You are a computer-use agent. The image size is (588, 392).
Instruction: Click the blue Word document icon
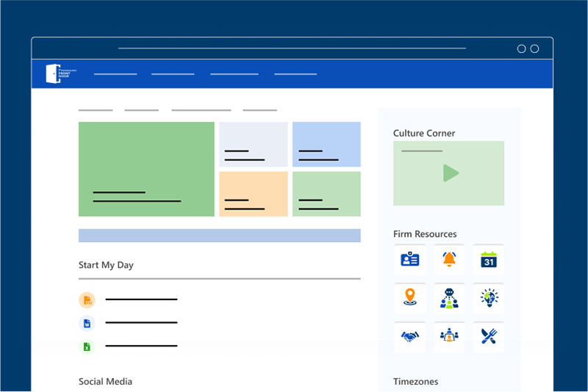click(87, 324)
